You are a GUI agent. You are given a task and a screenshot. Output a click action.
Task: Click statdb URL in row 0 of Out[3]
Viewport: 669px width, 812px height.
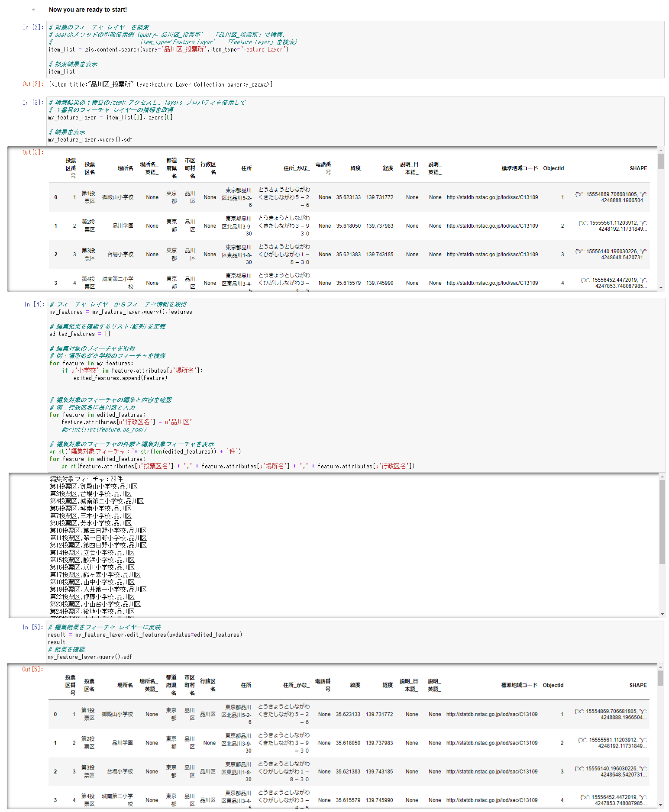click(x=492, y=197)
